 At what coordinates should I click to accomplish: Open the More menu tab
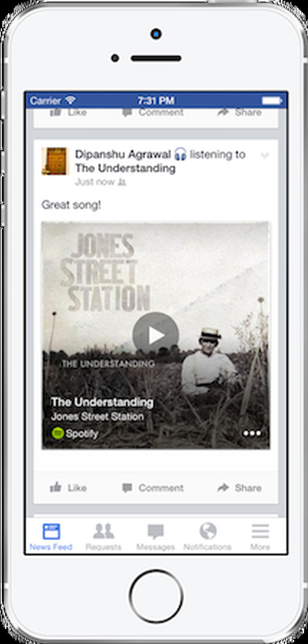coord(260,537)
